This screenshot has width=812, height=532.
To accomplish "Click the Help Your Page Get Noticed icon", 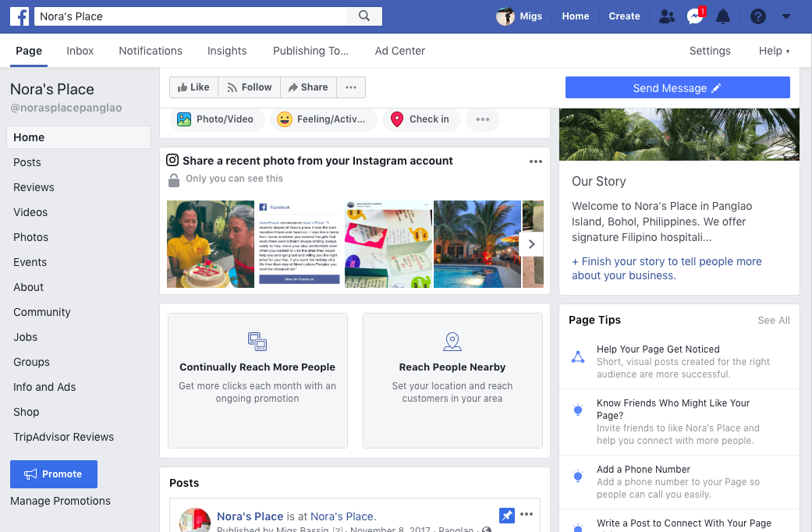I will tap(578, 357).
